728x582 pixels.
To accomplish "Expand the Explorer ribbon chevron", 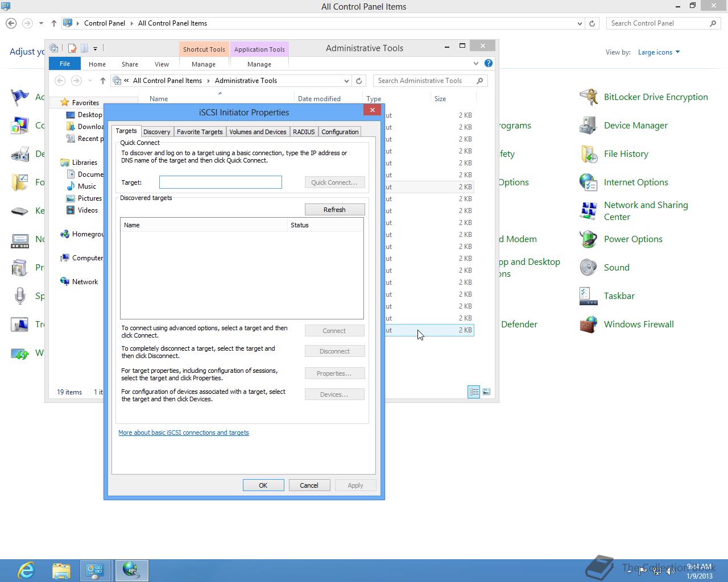I will 476,63.
